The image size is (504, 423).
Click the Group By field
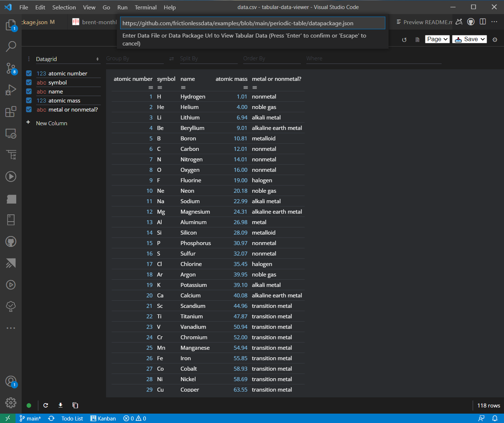(x=135, y=58)
